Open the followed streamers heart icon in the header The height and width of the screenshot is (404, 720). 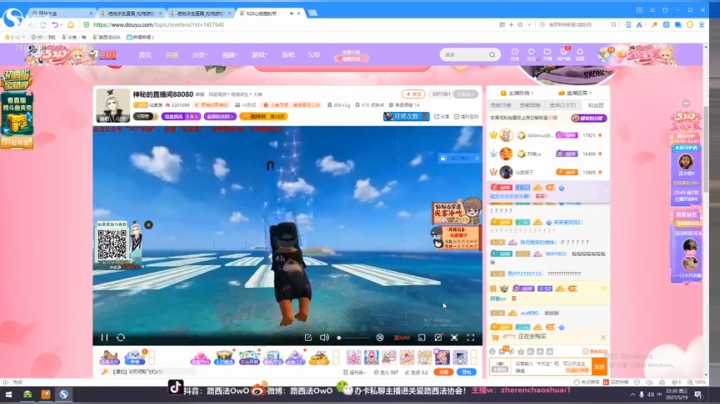pyautogui.click(x=531, y=54)
